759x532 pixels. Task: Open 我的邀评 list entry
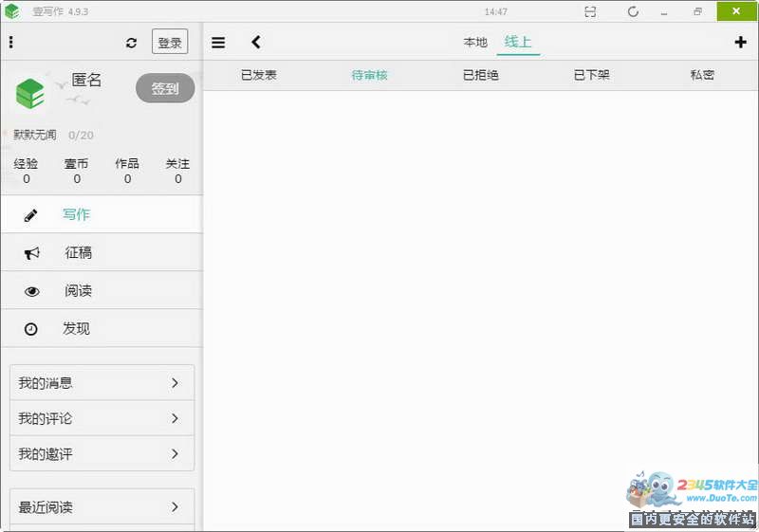coord(102,453)
